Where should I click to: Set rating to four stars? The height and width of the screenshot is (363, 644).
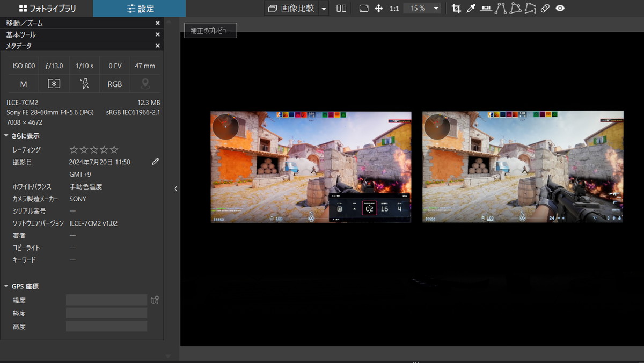[x=104, y=150]
